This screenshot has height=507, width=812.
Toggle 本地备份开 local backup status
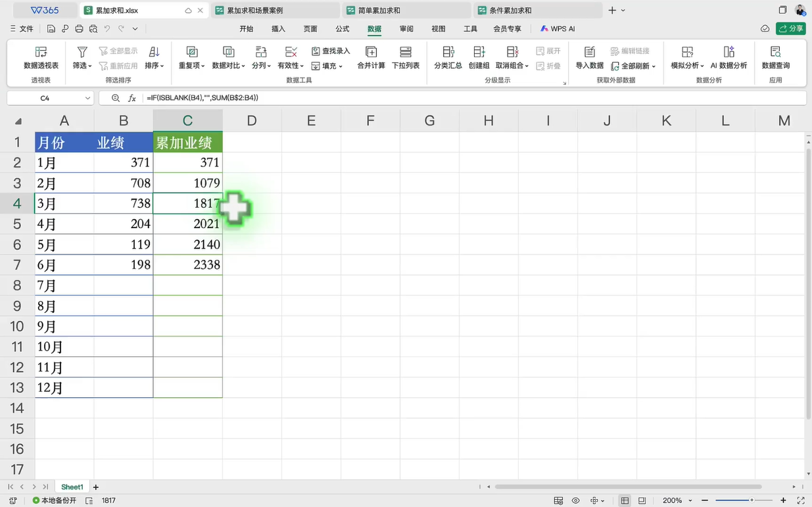point(54,500)
